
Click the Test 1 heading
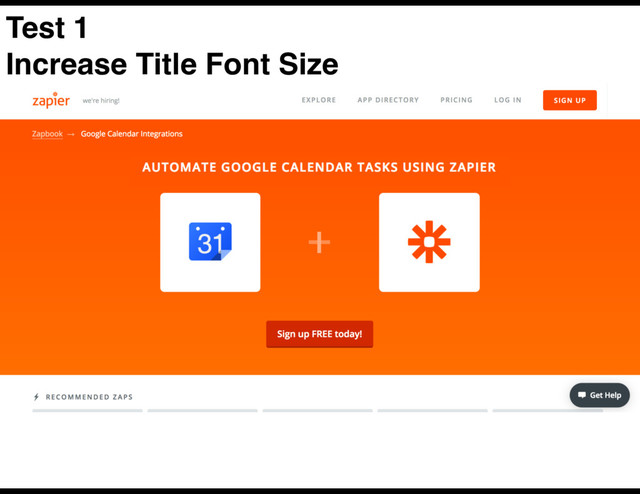pyautogui.click(x=47, y=28)
